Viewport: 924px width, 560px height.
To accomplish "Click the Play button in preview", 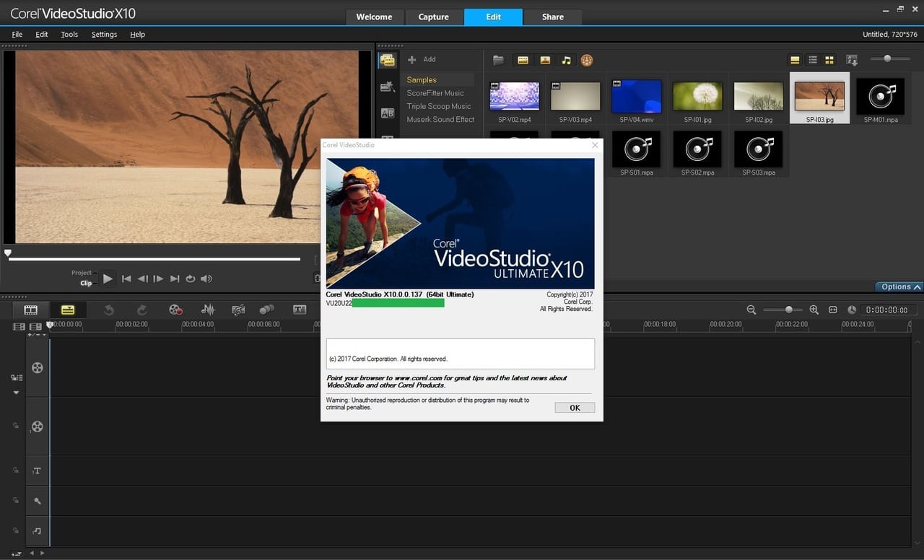I will click(x=108, y=279).
